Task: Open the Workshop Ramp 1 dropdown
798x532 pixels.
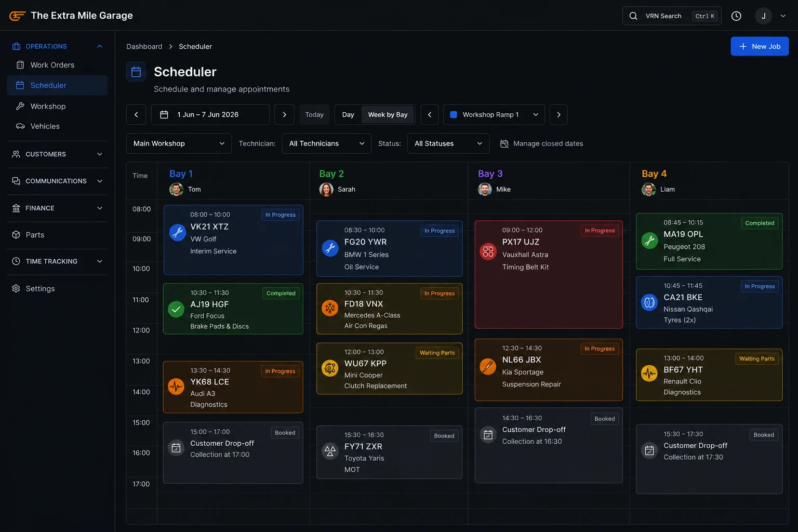Action: click(x=494, y=115)
